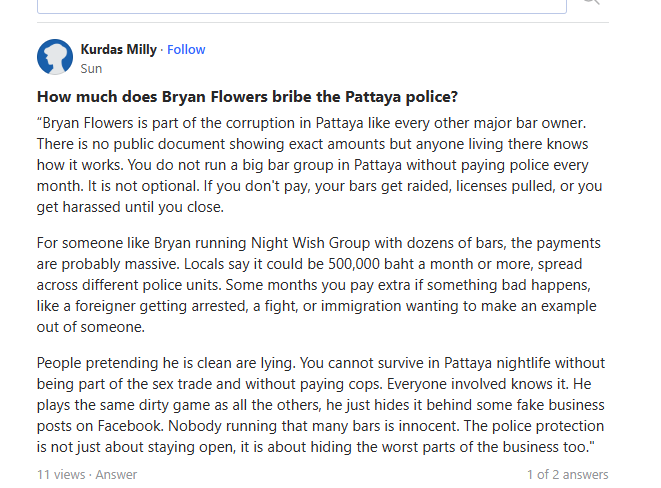Follow Kurdas Milly
Image resolution: width=661 pixels, height=488 pixels.
186,50
